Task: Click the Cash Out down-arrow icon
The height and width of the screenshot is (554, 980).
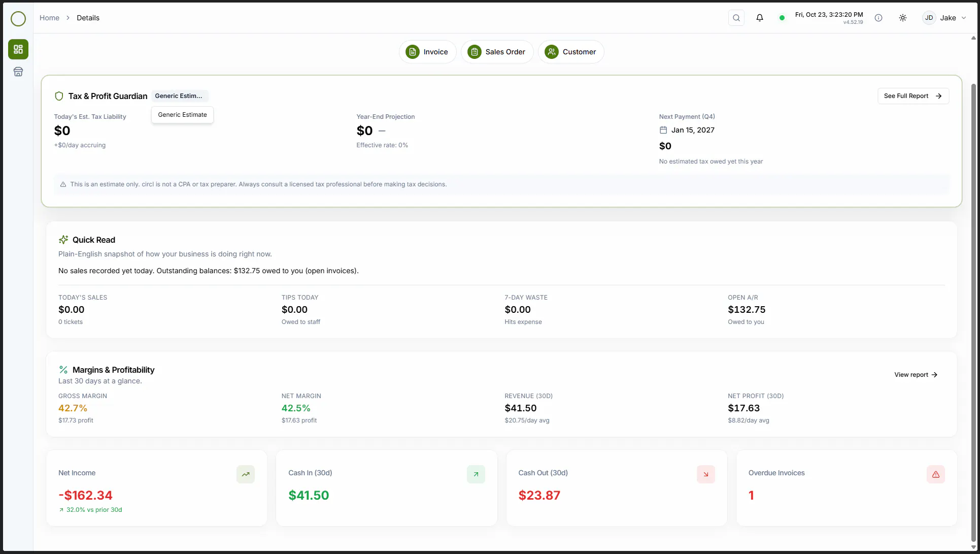Action: point(706,474)
